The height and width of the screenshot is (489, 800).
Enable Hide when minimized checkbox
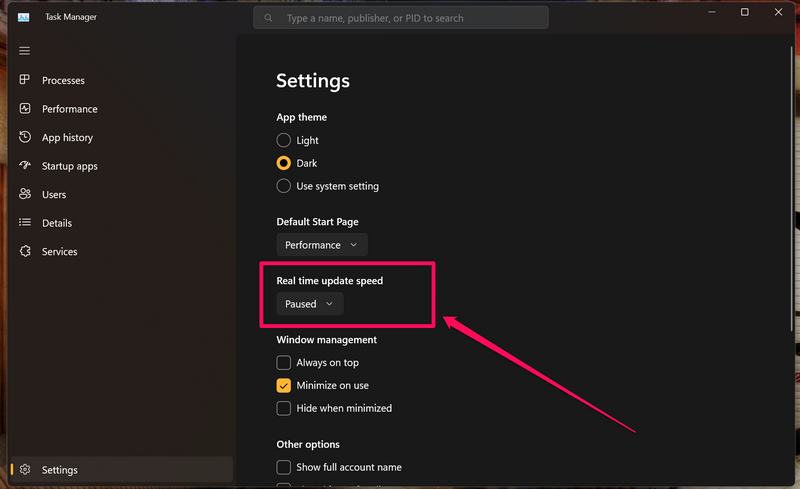click(x=284, y=408)
